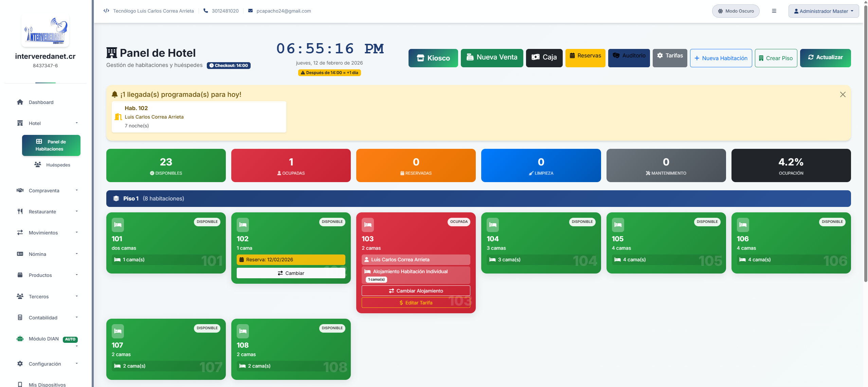Dismiss the scheduled arrivals alert banner
Viewport: 868px width, 387px height.
click(843, 94)
